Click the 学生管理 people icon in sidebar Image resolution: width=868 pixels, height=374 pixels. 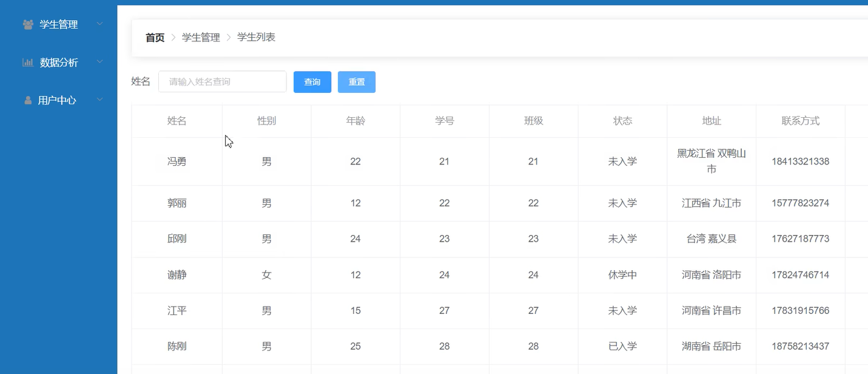tap(28, 25)
